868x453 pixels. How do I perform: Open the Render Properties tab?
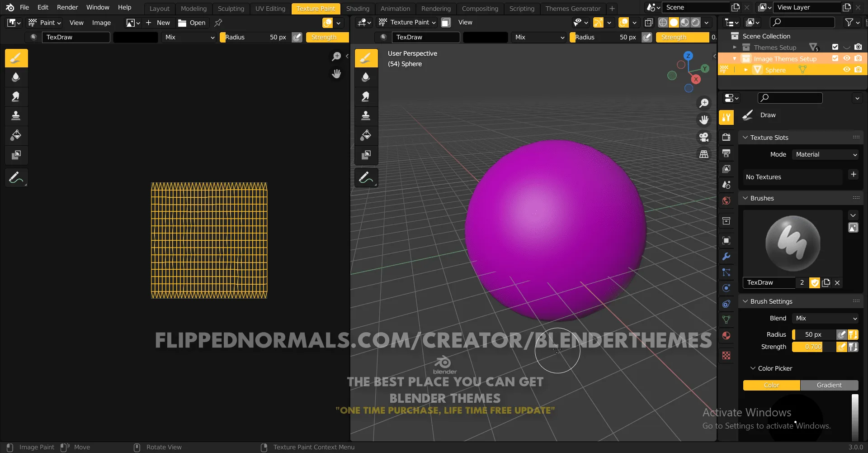(726, 137)
